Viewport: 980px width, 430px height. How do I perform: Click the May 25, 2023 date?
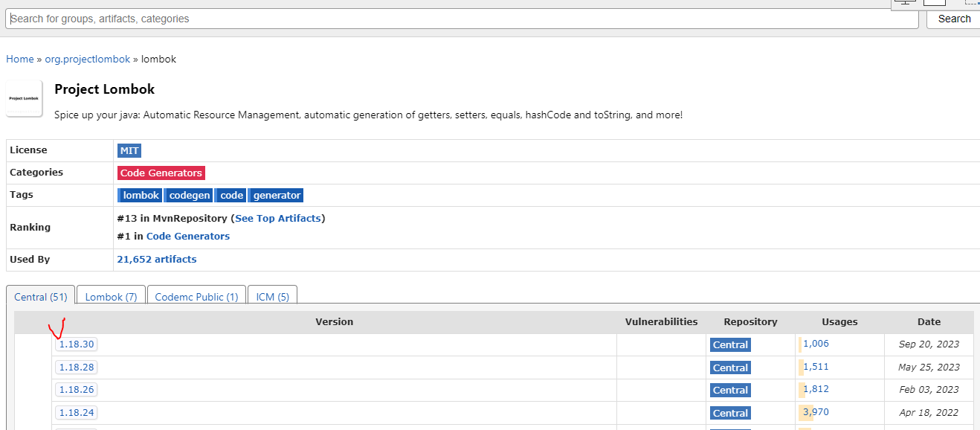click(x=929, y=368)
